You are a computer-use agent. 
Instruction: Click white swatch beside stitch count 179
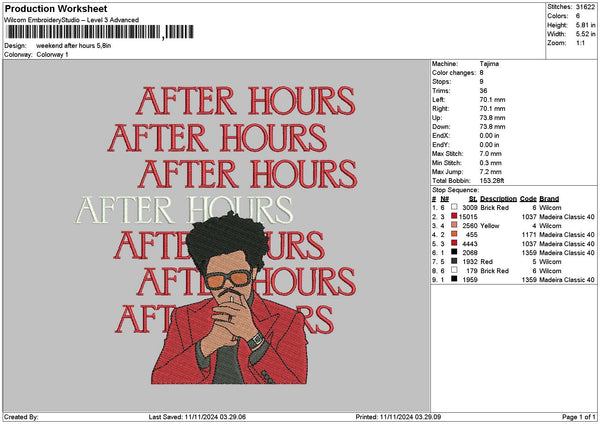click(x=454, y=270)
